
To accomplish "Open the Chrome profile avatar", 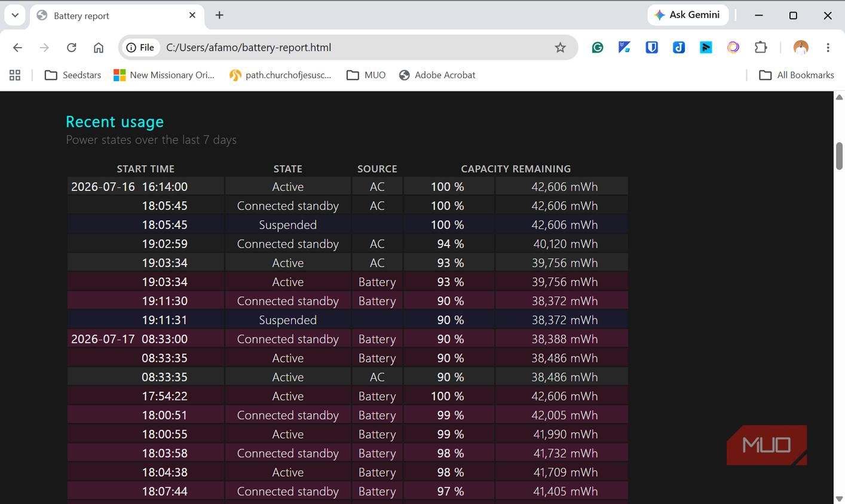I will (801, 48).
